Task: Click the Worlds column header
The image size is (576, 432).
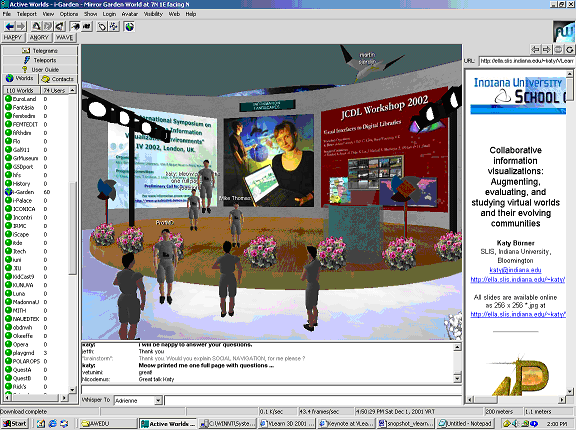Action: (22, 90)
